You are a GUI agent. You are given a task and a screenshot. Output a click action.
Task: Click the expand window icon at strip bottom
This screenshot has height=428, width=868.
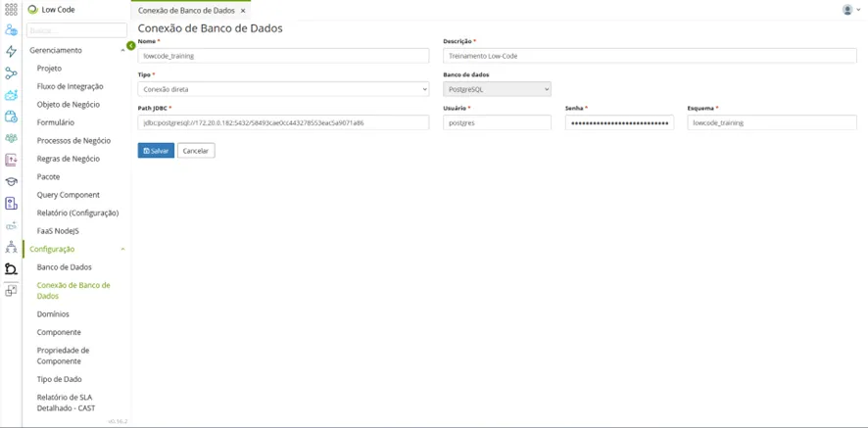pyautogui.click(x=11, y=291)
